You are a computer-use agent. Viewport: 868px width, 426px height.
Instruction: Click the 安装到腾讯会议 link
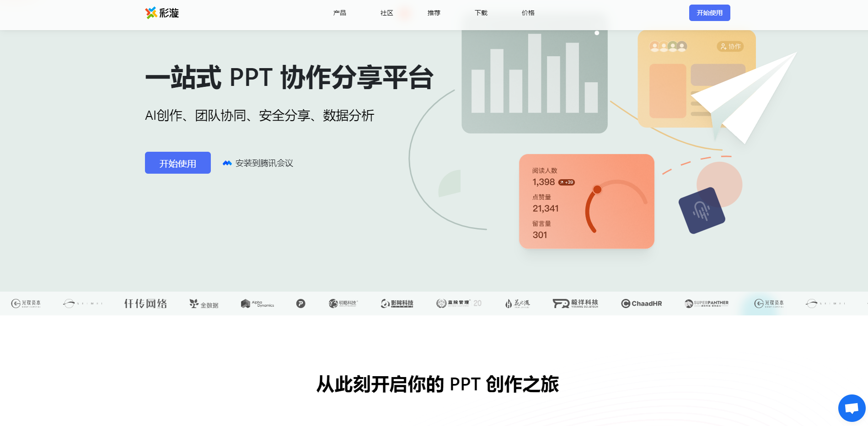(x=264, y=163)
